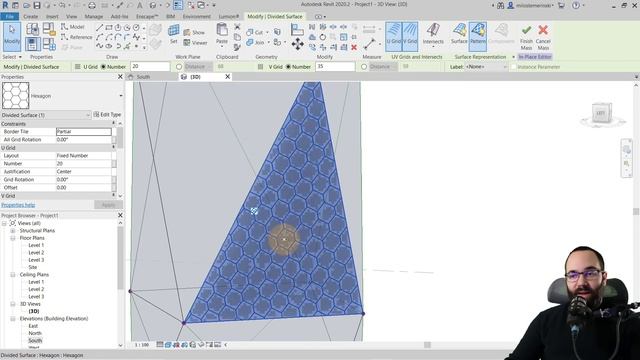Click Properties help link
The height and width of the screenshot is (360, 640).
18,205
